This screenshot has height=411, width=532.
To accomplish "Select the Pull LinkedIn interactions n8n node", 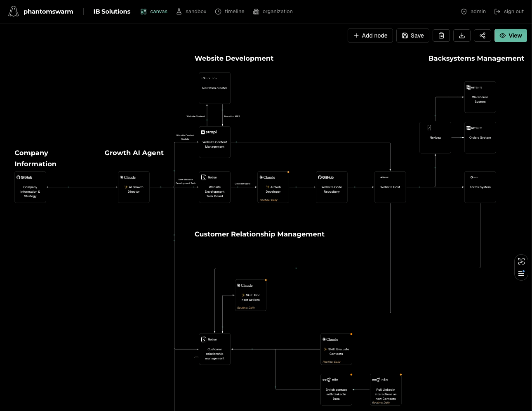I will [x=386, y=390].
